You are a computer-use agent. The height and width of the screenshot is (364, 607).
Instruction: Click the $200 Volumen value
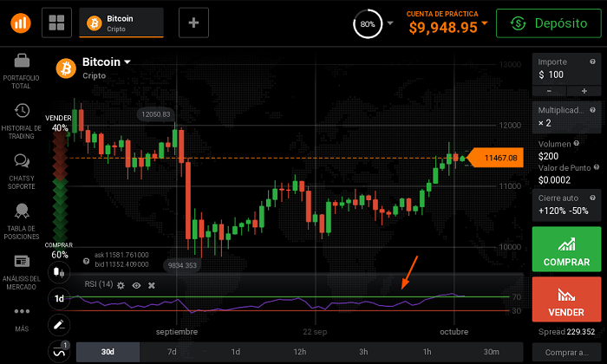click(x=548, y=156)
